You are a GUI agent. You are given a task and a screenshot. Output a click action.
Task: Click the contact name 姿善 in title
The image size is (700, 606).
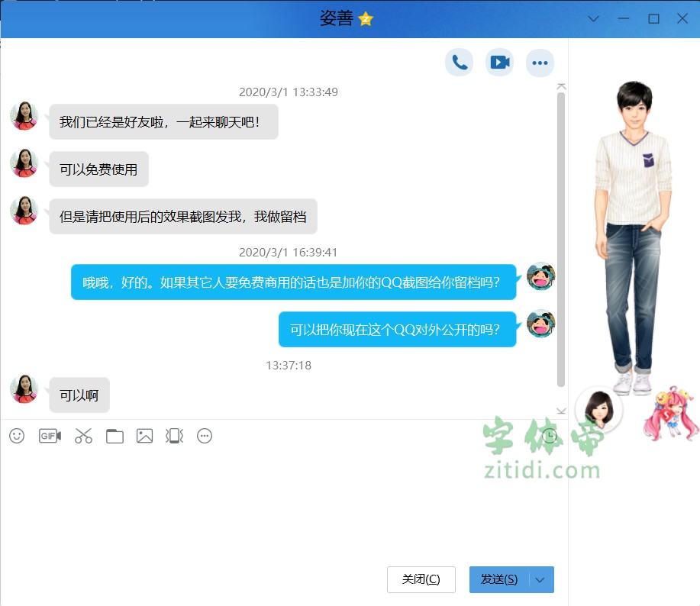point(336,19)
